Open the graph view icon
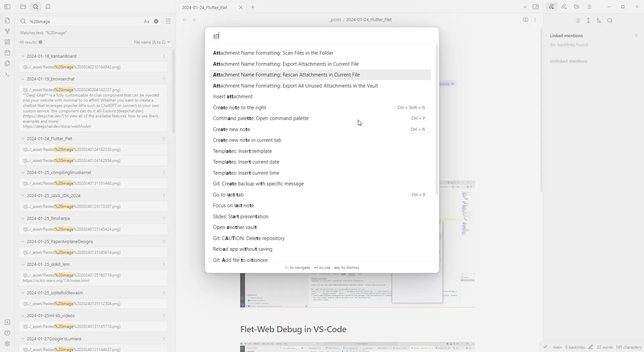 click(7, 31)
